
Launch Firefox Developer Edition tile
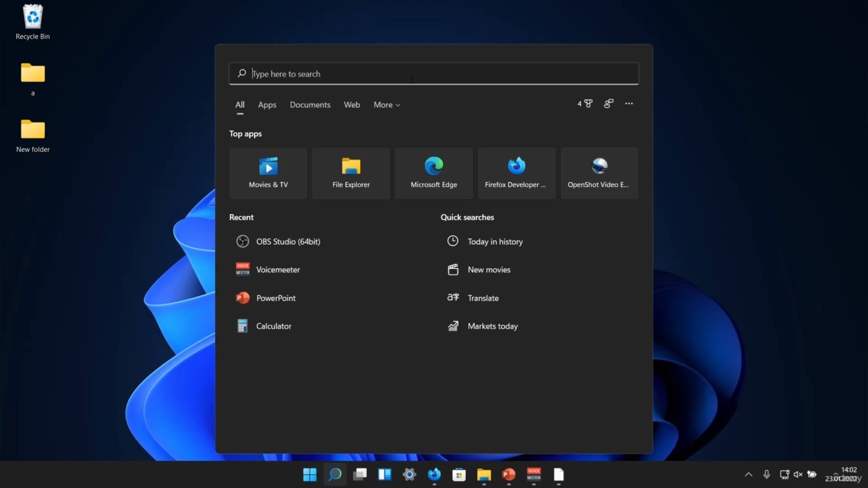[x=516, y=173]
